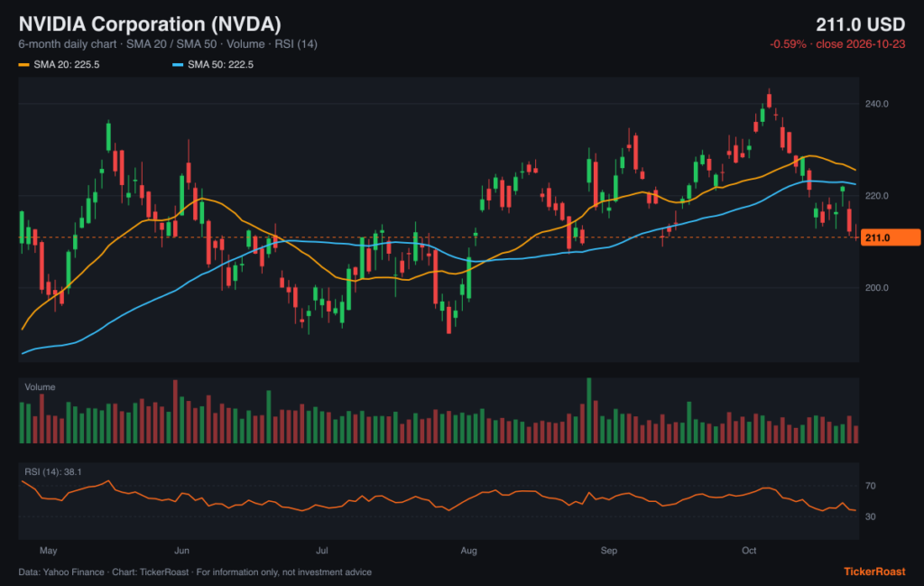924x586 pixels.
Task: Click the highest candlestick peak in October
Action: click(769, 98)
